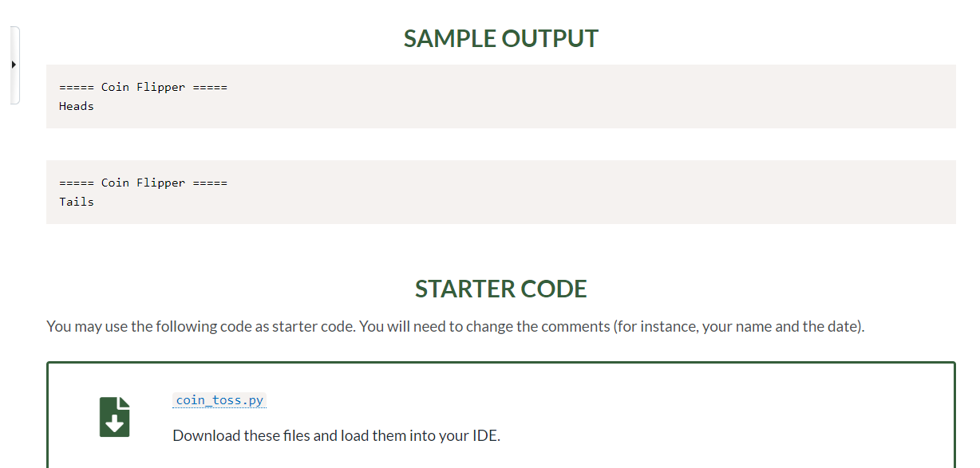Click the STARTER CODE heading
980x468 pixels.
tap(501, 289)
